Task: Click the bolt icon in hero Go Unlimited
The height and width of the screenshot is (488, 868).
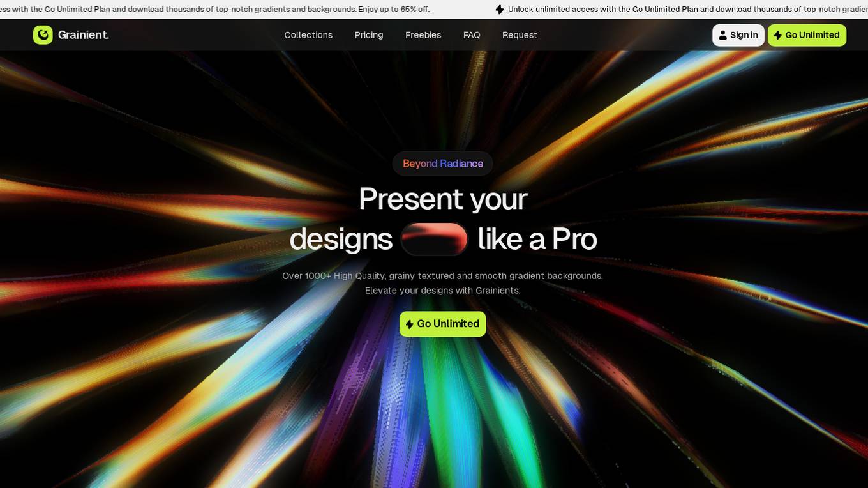Action: 410,324
